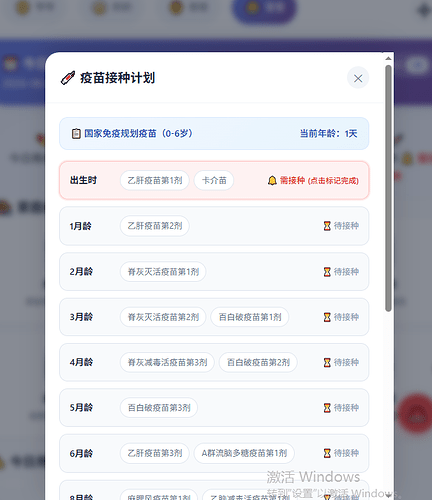Screen dimensions: 432x500
Task: Click the 3月龄 age label
Action: coord(81,317)
